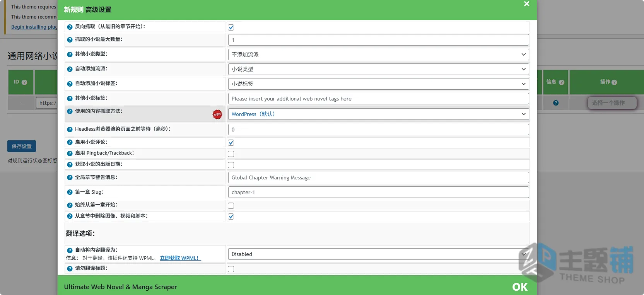This screenshot has height=295, width=644.
Task: Click Global Chapter Warning Message input
Action: [x=378, y=177]
